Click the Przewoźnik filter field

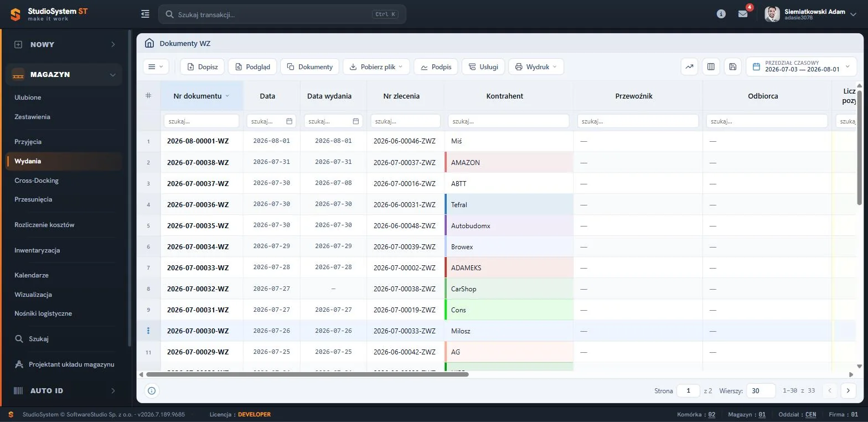pyautogui.click(x=638, y=121)
